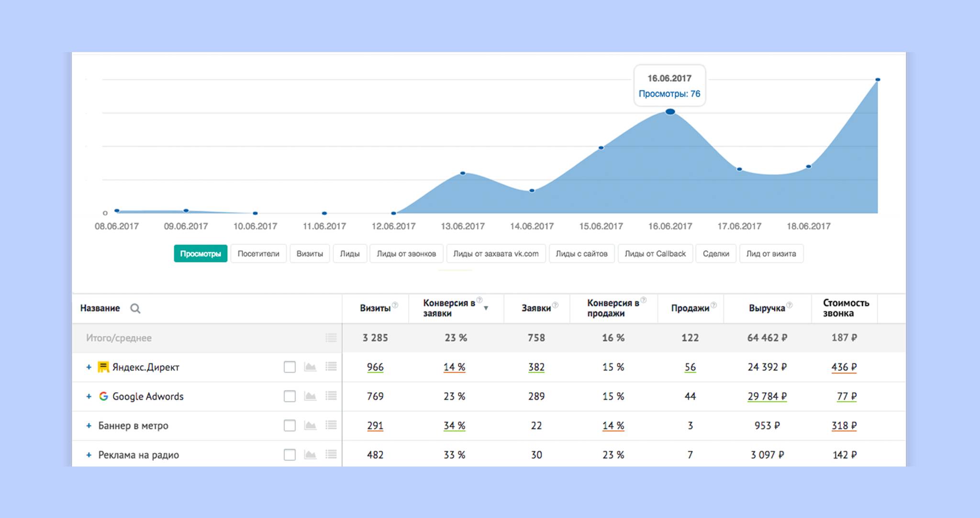This screenshot has width=980, height=518.
Task: Open the 29 784 ₽ revenue link
Action: click(x=767, y=396)
